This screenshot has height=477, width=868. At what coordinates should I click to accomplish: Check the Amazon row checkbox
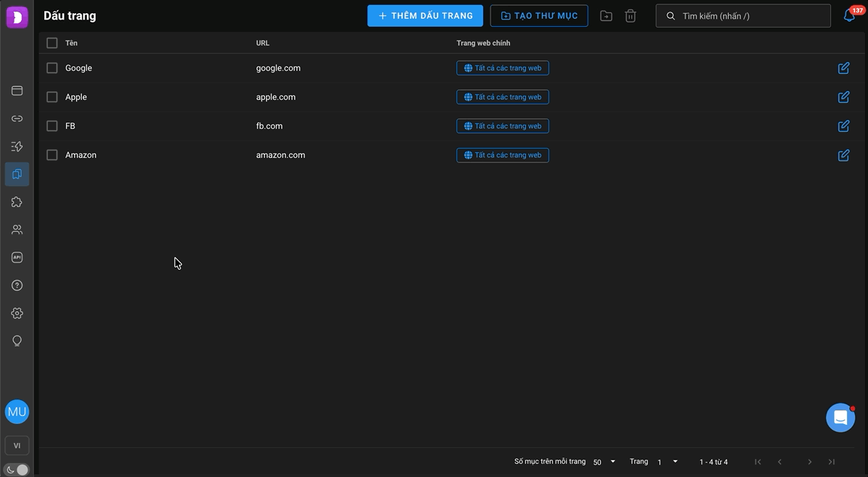point(52,155)
